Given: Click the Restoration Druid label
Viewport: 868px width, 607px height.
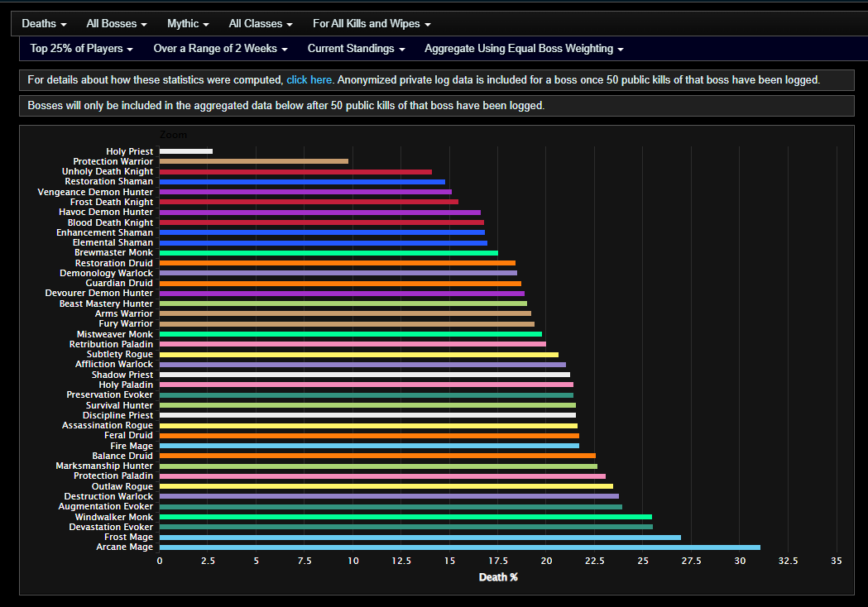Looking at the screenshot, I should coord(114,263).
